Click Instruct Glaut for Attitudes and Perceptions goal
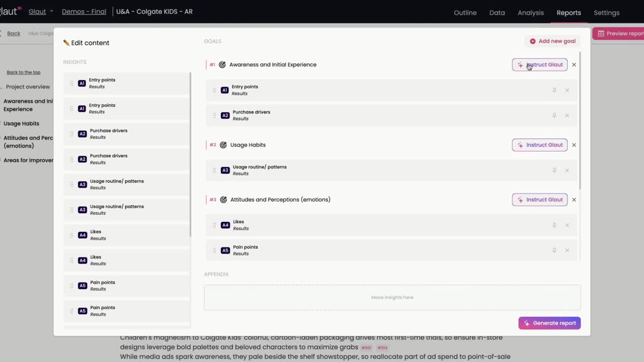The height and width of the screenshot is (362, 644). tap(540, 200)
